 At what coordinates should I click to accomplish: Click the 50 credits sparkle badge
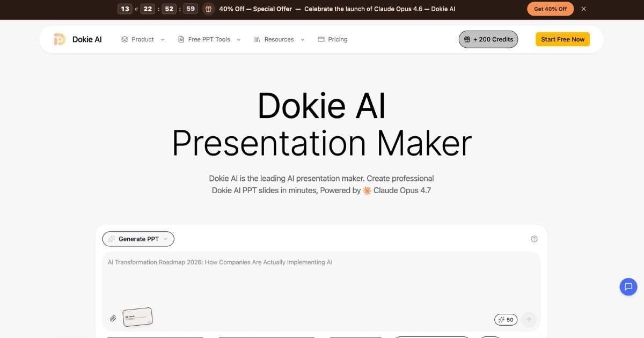506,319
